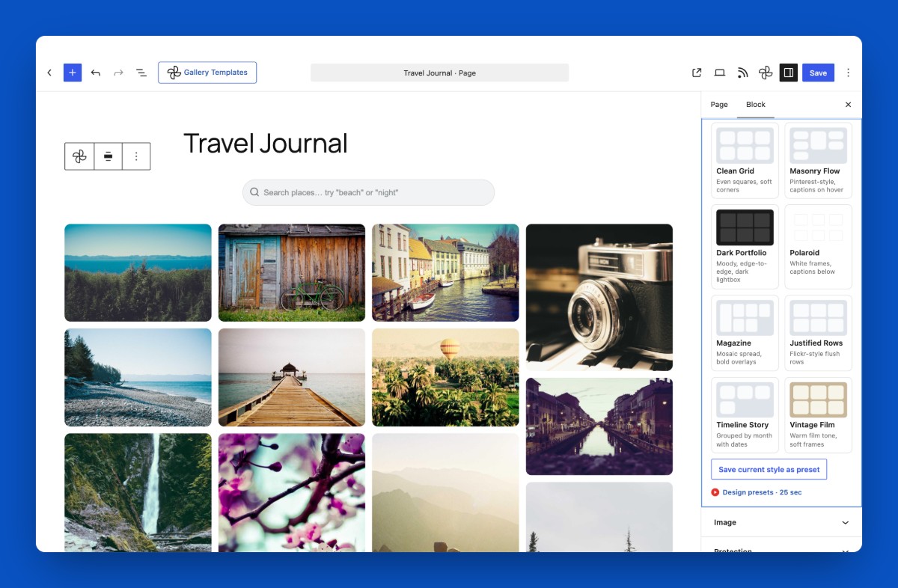Click the pinwheel plugin icon in top-right toolbar

(766, 73)
